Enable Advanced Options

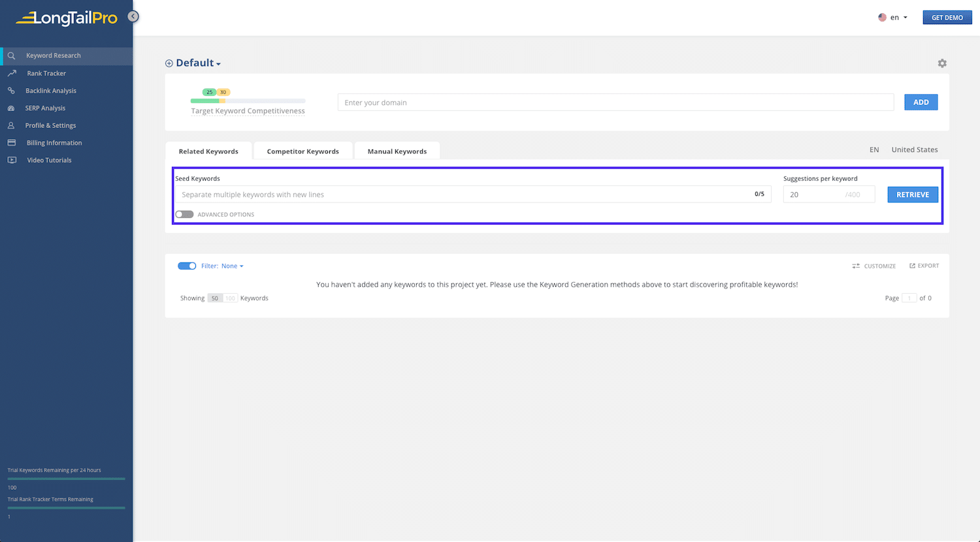pos(184,214)
